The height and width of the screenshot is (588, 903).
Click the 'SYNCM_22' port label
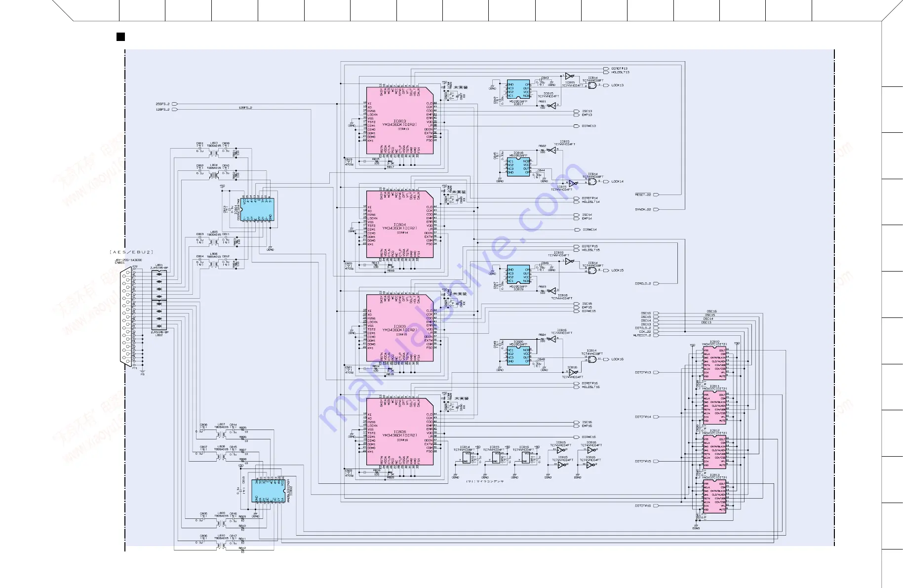643,209
